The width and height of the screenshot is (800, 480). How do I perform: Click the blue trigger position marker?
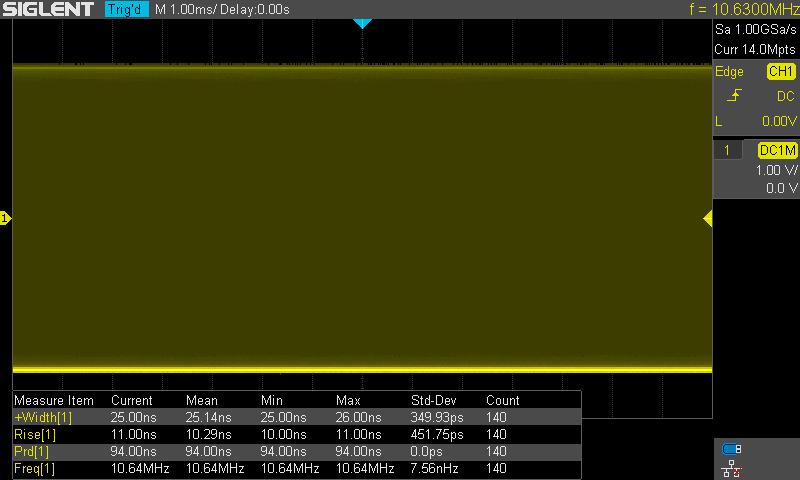tap(362, 23)
